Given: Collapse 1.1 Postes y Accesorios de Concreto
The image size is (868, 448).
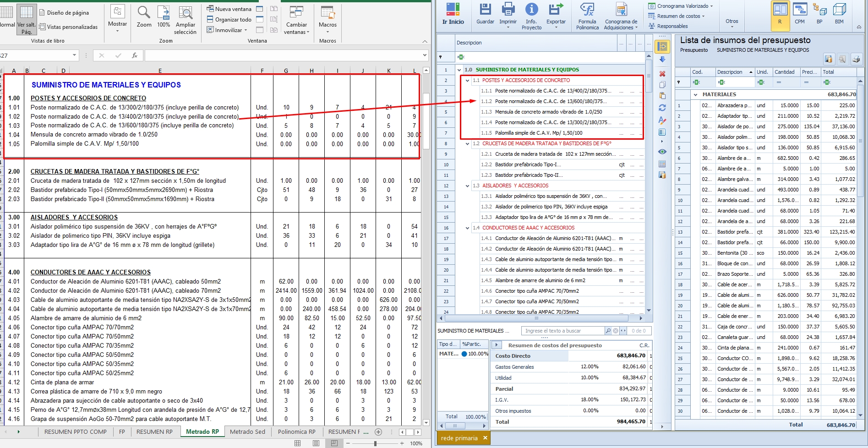Looking at the screenshot, I should (467, 81).
